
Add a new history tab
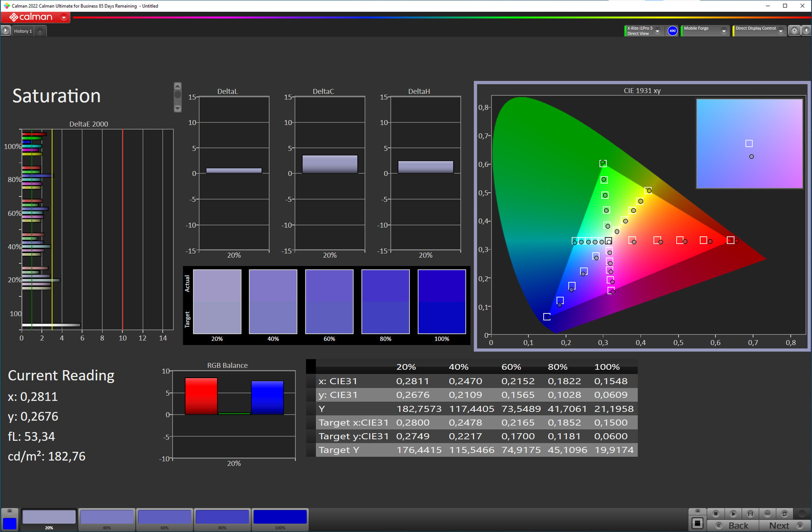40,31
